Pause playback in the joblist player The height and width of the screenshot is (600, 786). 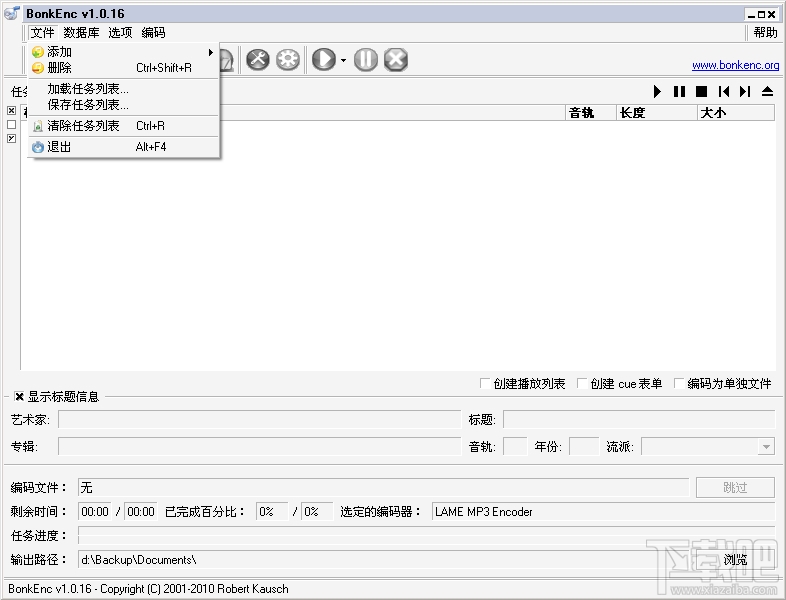[679, 91]
